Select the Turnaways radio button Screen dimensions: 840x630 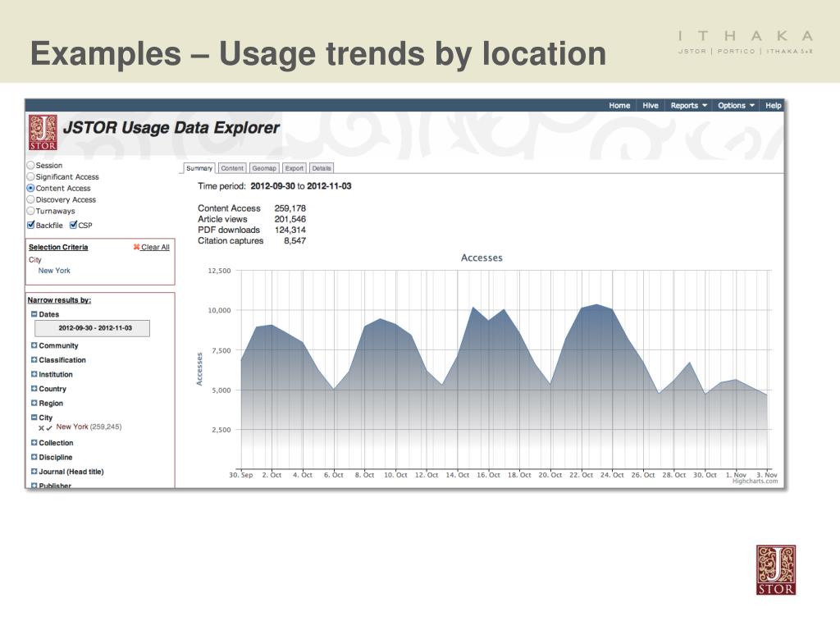[30, 211]
